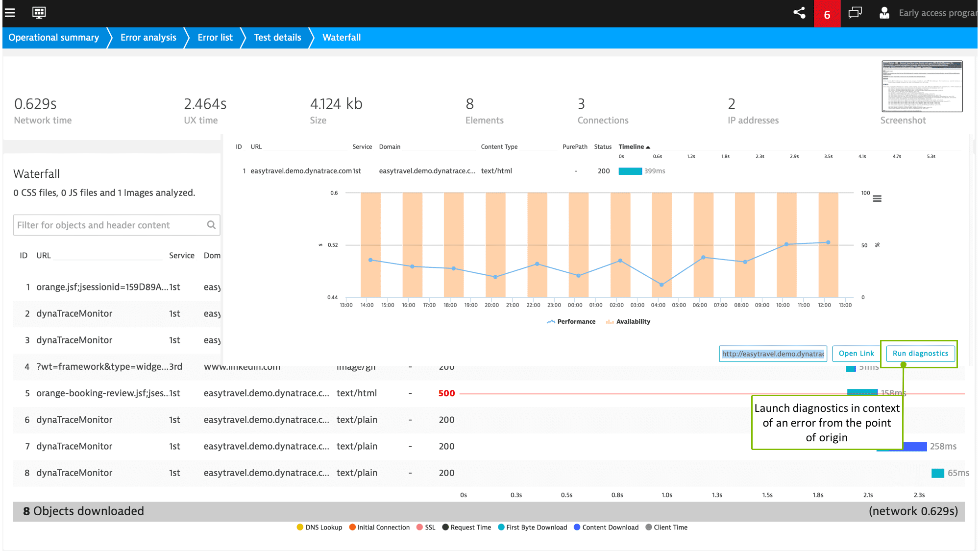Click www.linkedin.com domain in row 4
This screenshot has width=980, height=551.
click(x=242, y=367)
